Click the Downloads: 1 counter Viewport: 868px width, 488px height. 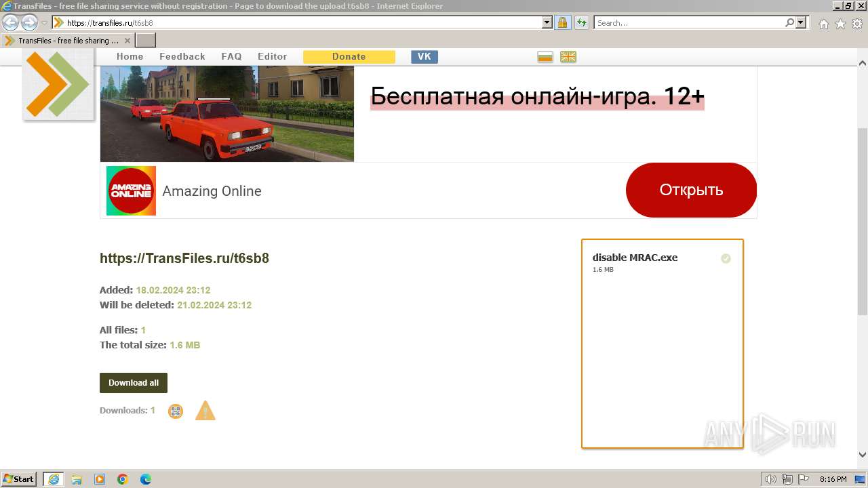127,411
